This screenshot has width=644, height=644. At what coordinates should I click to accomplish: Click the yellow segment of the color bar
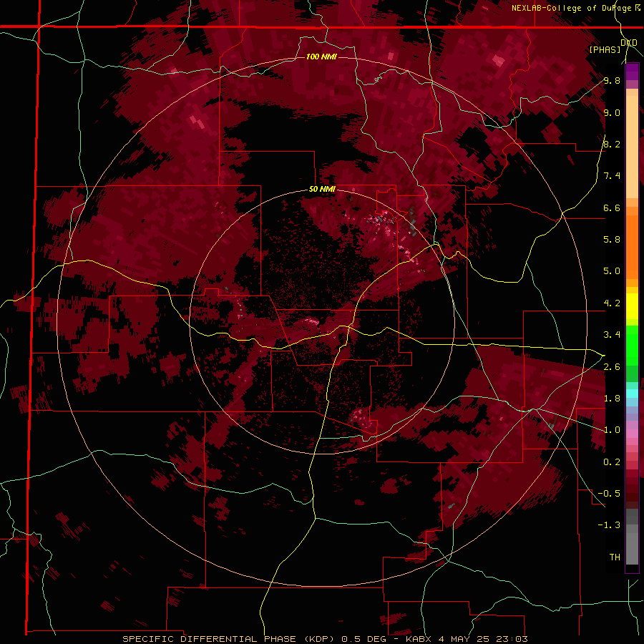pos(632,306)
